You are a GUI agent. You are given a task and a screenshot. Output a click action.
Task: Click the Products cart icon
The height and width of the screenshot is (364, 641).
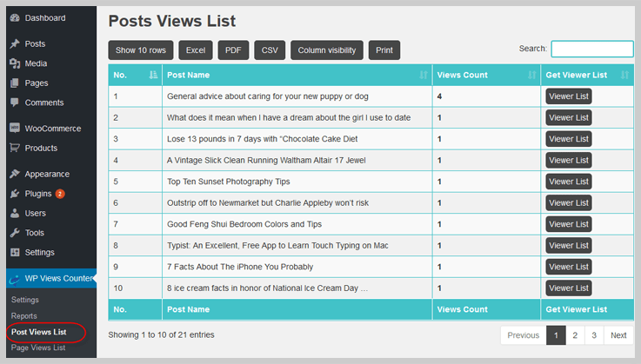pyautogui.click(x=15, y=148)
